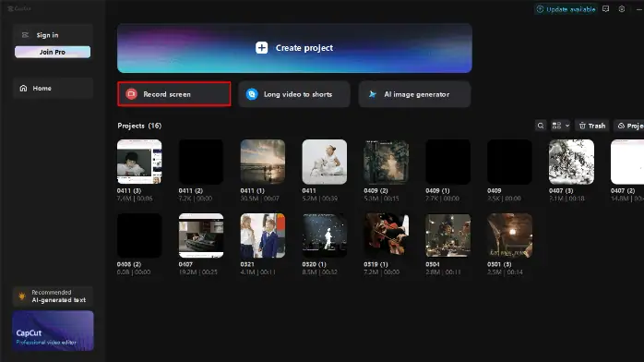644x362 pixels.
Task: Click the plus icon on Create project
Action: [262, 48]
